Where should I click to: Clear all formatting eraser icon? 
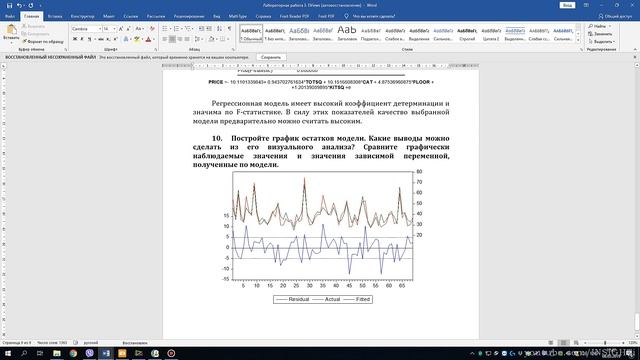click(152, 29)
